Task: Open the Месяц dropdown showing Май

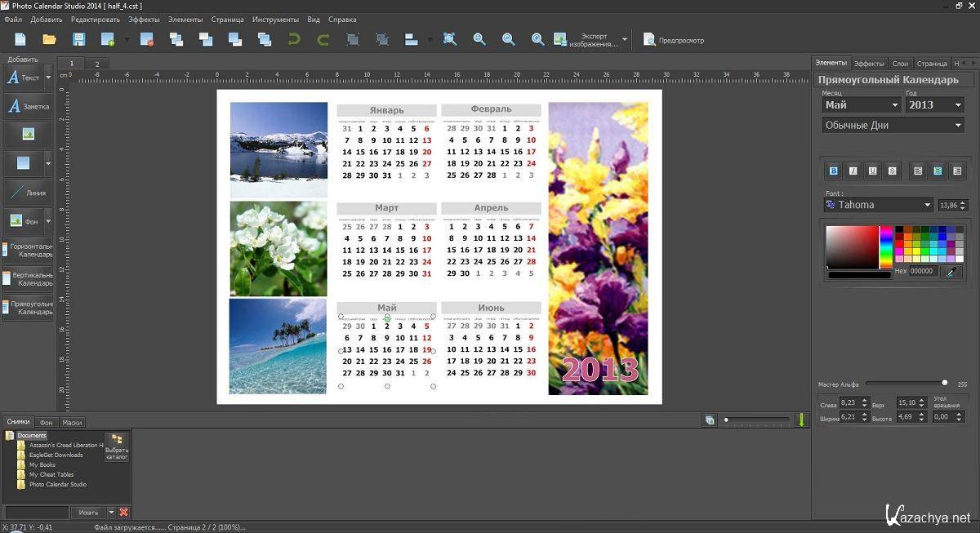Action: pyautogui.click(x=861, y=105)
